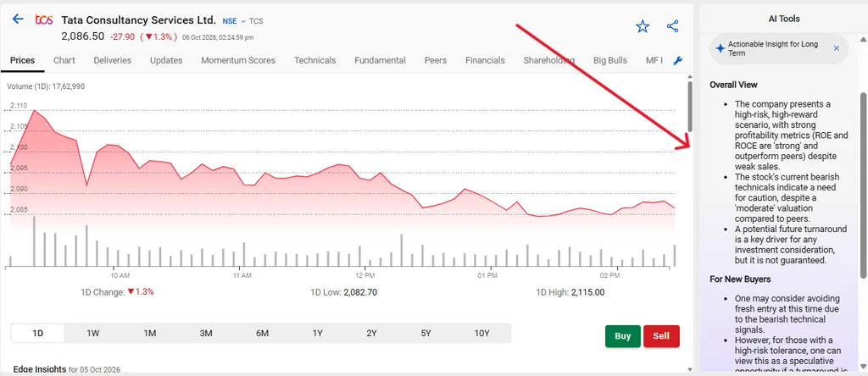Open the Financials tab

click(485, 60)
